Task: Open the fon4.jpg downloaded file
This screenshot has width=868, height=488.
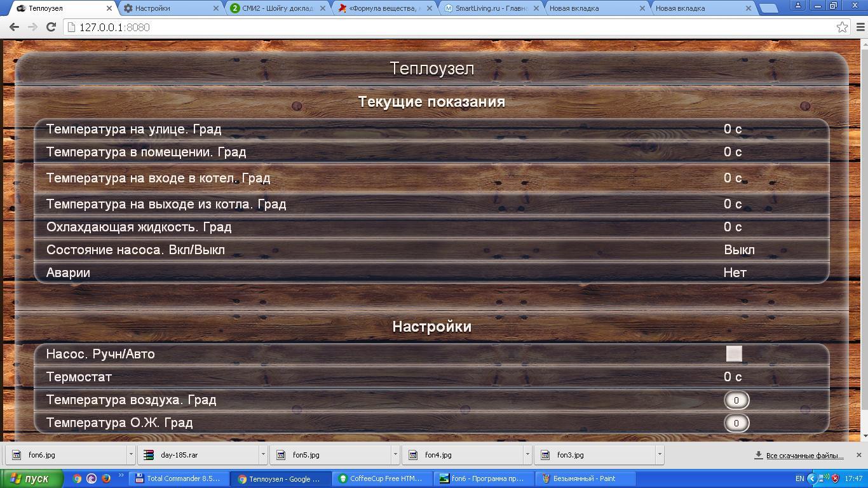Action: pos(463,455)
